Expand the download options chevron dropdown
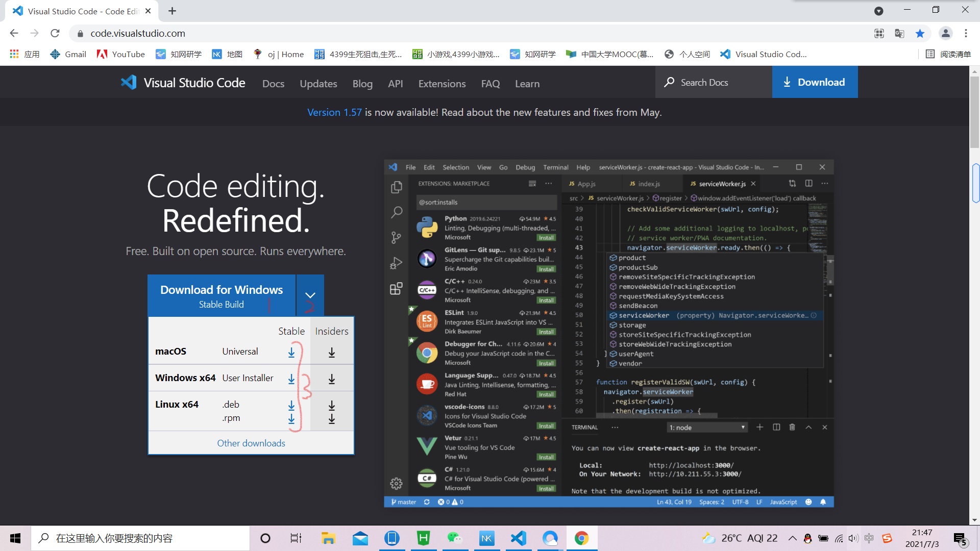The image size is (980, 551). tap(310, 295)
